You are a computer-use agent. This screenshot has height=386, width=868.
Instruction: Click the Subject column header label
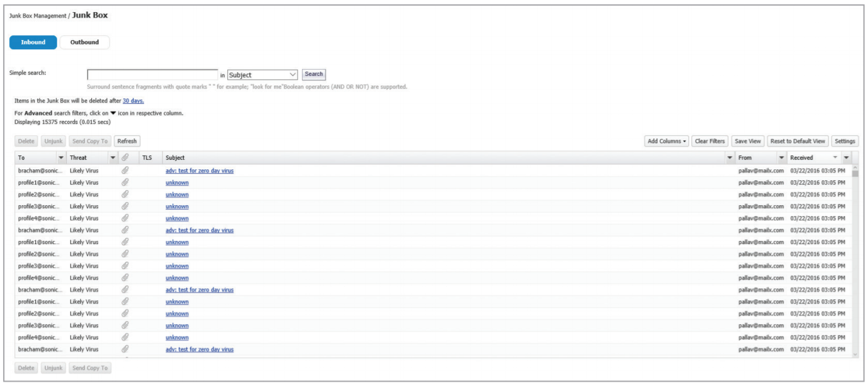pos(175,158)
